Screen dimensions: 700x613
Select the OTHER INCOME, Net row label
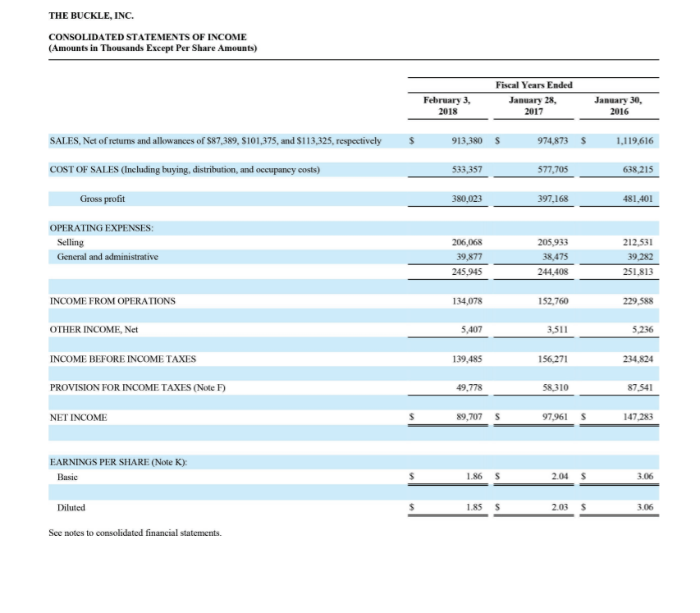[x=98, y=330]
